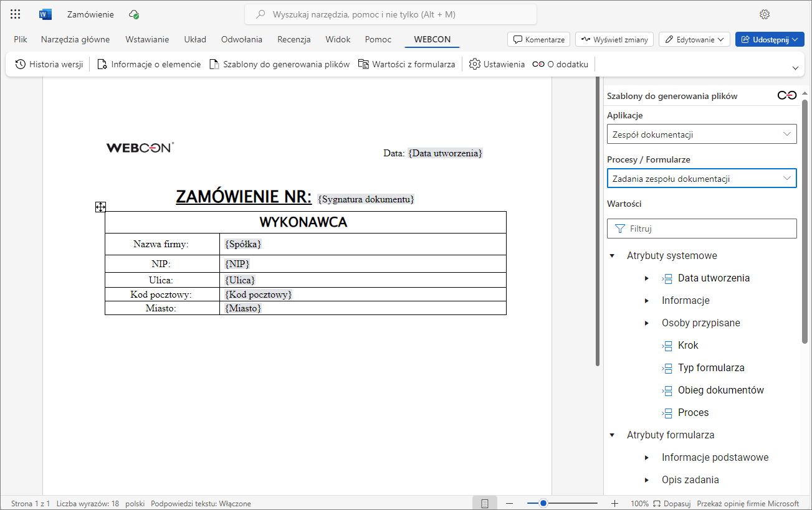Image resolution: width=812 pixels, height=510 pixels.
Task: Open the WEBCON add-in Ustawienia
Action: (497, 64)
